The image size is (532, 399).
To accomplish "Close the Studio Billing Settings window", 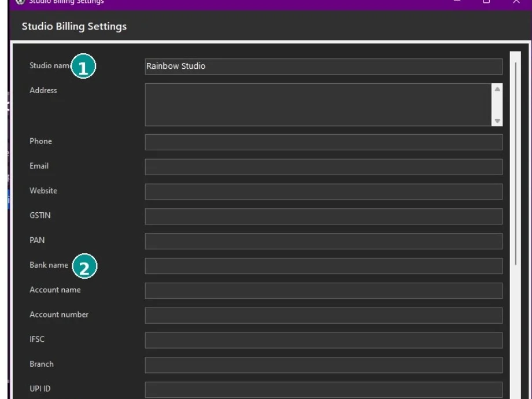I will [x=516, y=2].
